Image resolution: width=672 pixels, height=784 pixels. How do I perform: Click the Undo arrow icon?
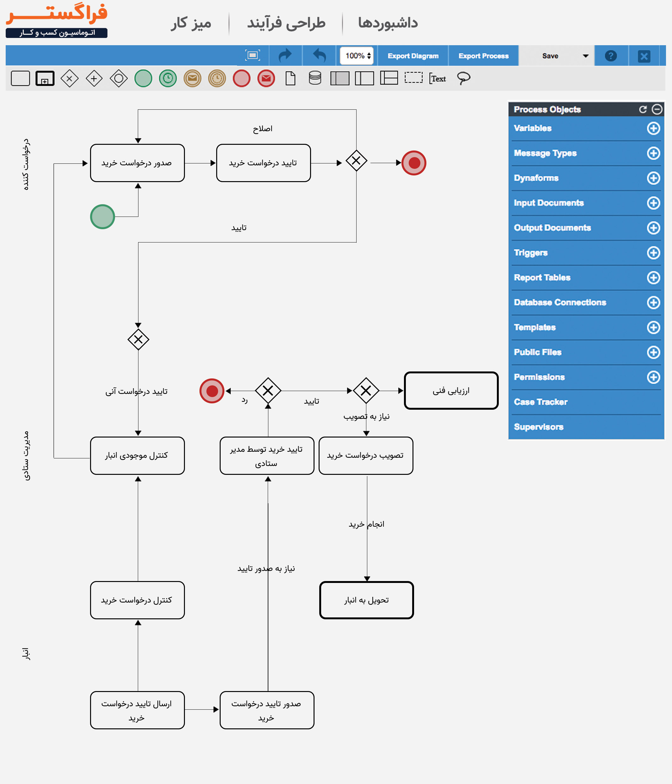click(x=319, y=55)
